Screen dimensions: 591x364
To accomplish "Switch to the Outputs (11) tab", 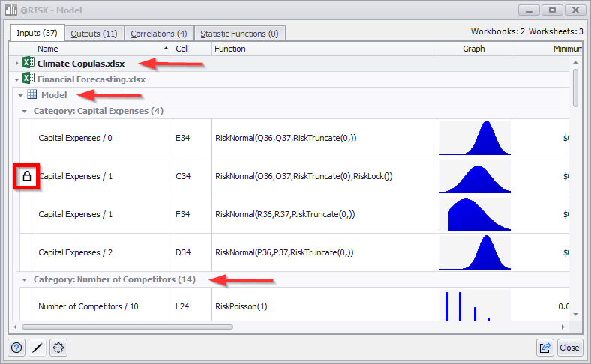I will pos(94,34).
